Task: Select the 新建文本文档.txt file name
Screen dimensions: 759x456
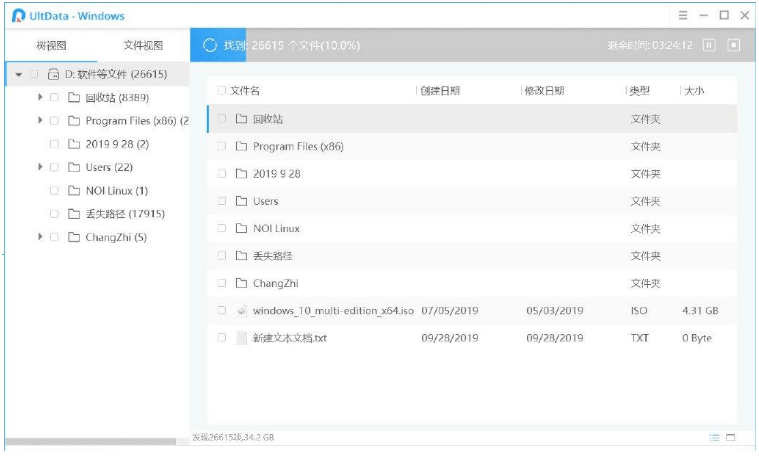Action: (x=289, y=338)
